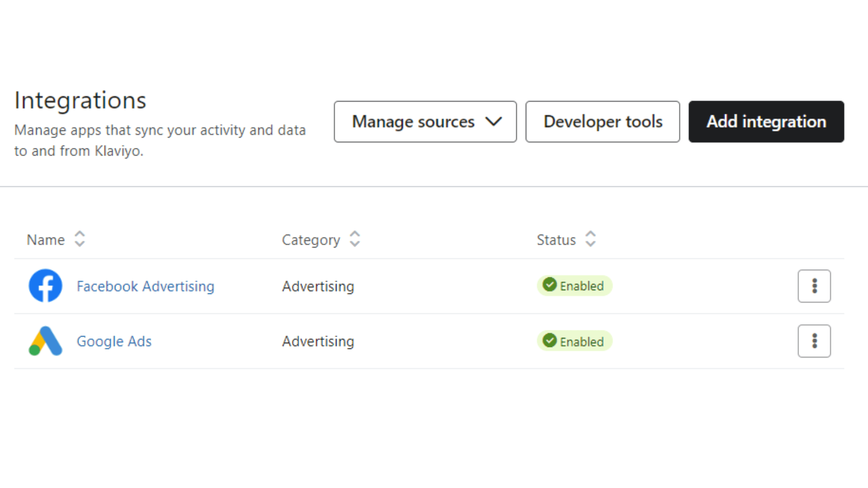Click the Status column header label

(556, 240)
